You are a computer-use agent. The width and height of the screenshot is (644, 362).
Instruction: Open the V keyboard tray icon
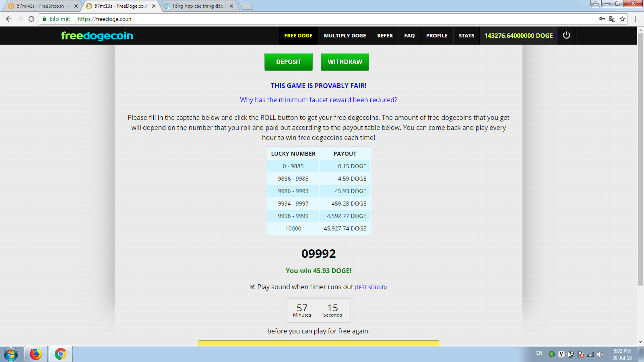click(561, 354)
